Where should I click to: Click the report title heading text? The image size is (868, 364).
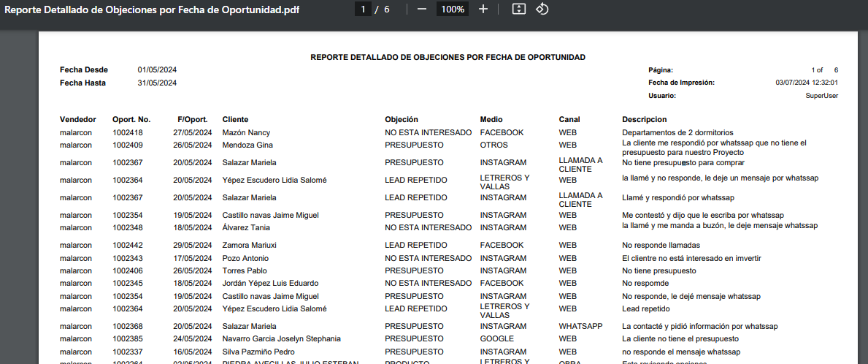(448, 57)
